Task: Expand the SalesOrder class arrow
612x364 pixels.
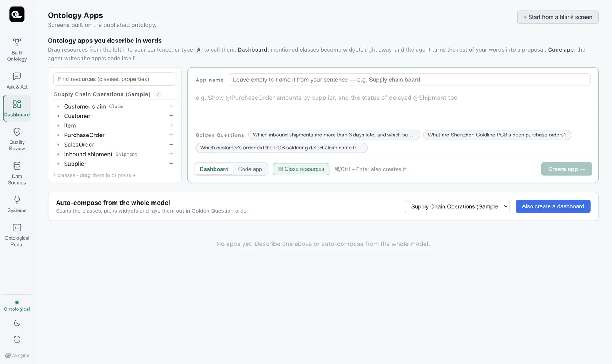Action: coord(58,145)
